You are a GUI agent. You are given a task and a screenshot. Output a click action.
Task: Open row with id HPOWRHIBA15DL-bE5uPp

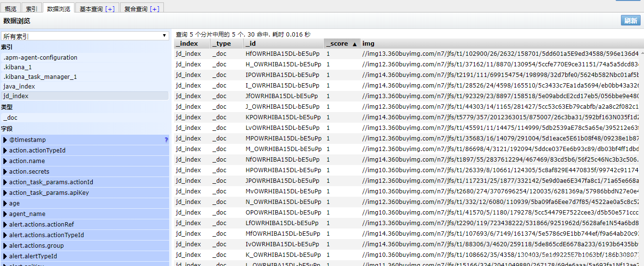(409, 170)
